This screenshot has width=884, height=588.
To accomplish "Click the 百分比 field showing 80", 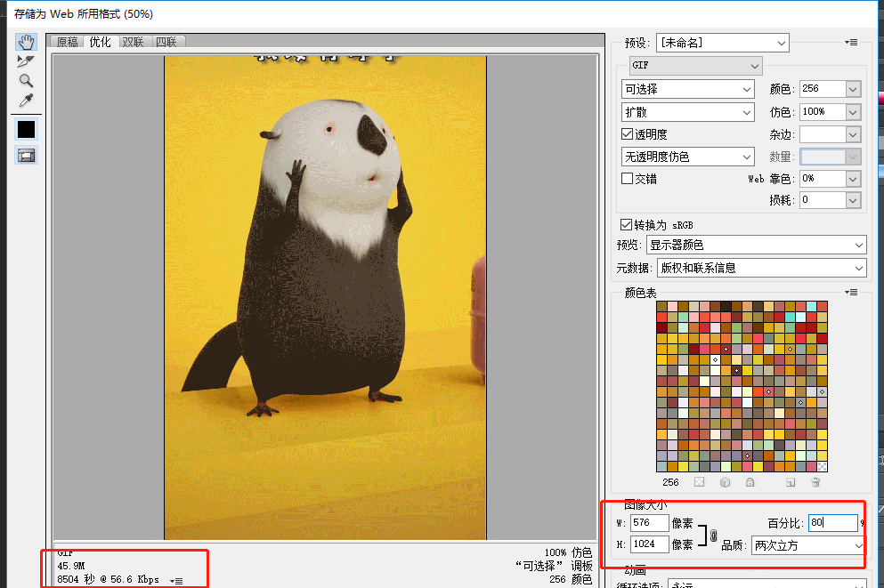I will [x=833, y=523].
